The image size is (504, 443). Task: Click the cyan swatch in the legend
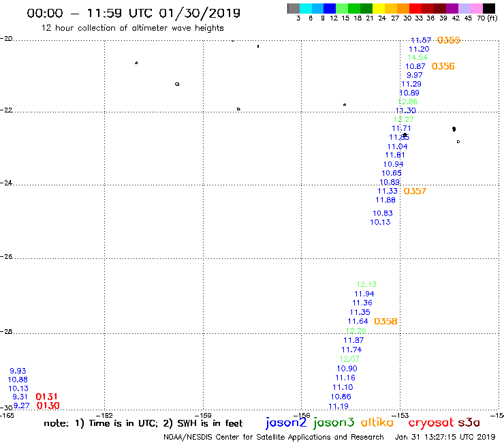click(305, 8)
